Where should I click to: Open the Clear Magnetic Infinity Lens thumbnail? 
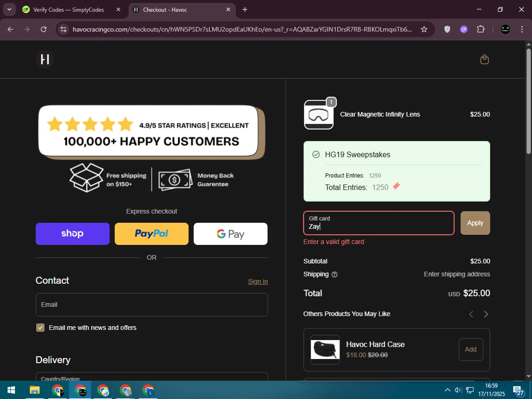pos(318,115)
